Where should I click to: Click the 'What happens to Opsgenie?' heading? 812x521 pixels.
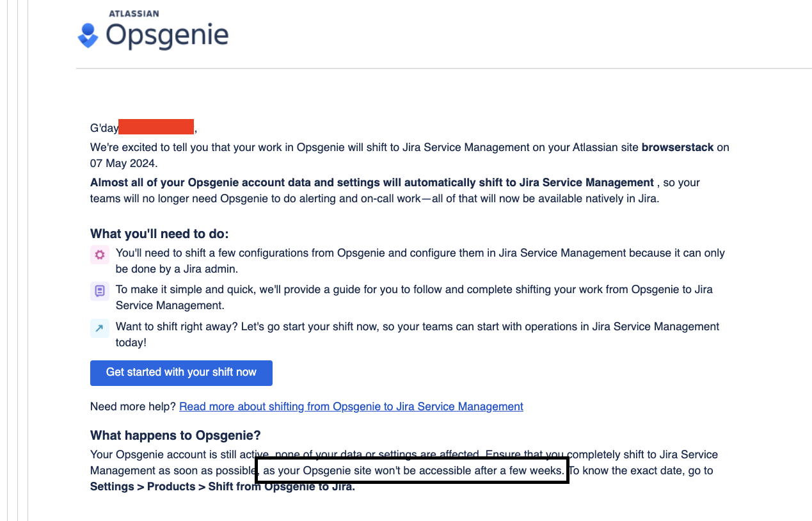(175, 435)
